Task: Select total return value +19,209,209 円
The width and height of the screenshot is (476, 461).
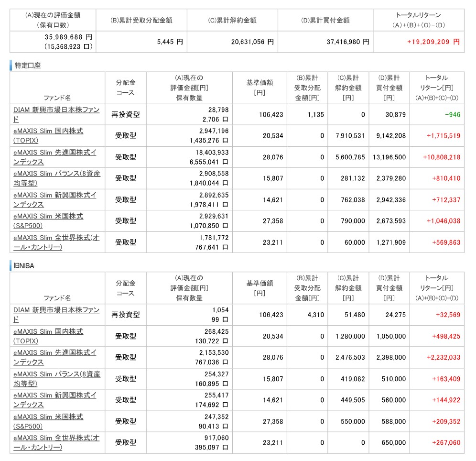Action: tap(433, 42)
